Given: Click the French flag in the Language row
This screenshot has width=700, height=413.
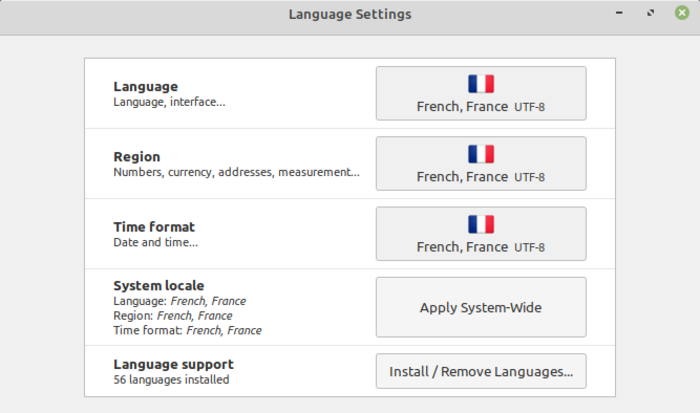Looking at the screenshot, I should pos(481,84).
